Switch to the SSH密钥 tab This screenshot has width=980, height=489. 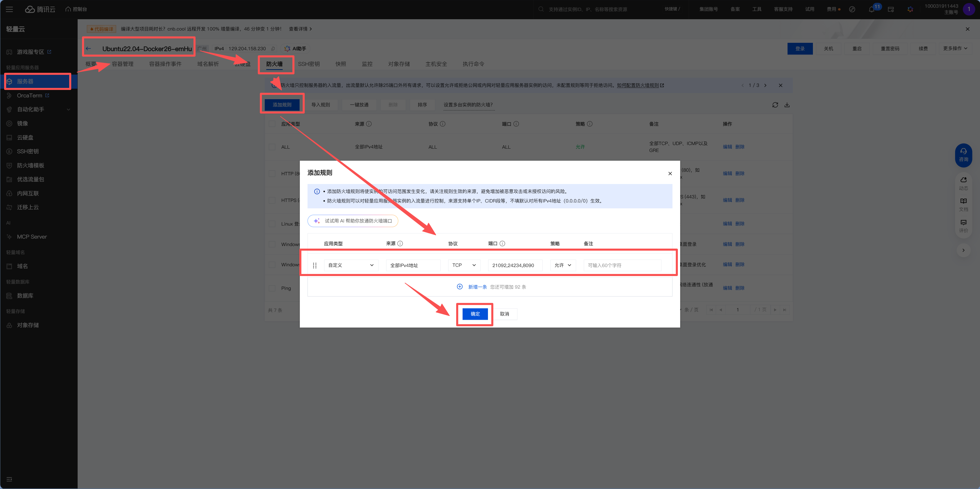(309, 64)
